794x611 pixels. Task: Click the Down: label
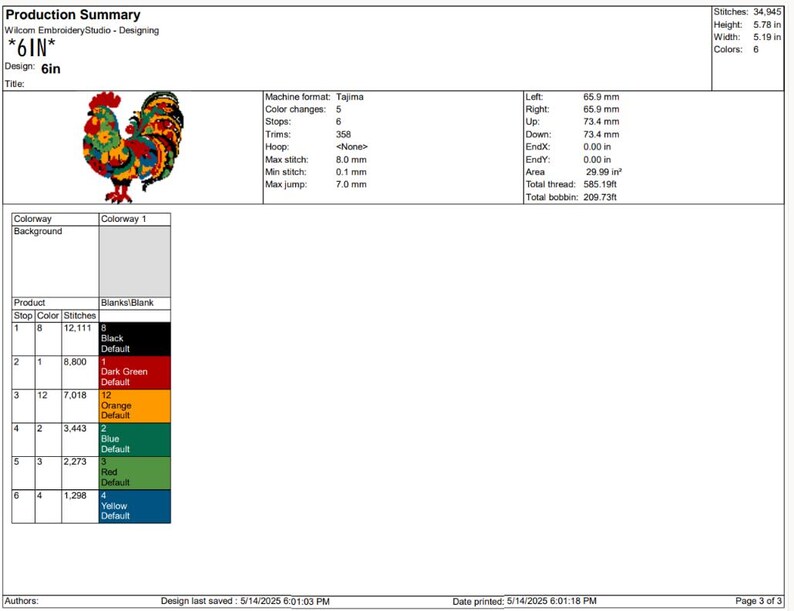pyautogui.click(x=538, y=134)
